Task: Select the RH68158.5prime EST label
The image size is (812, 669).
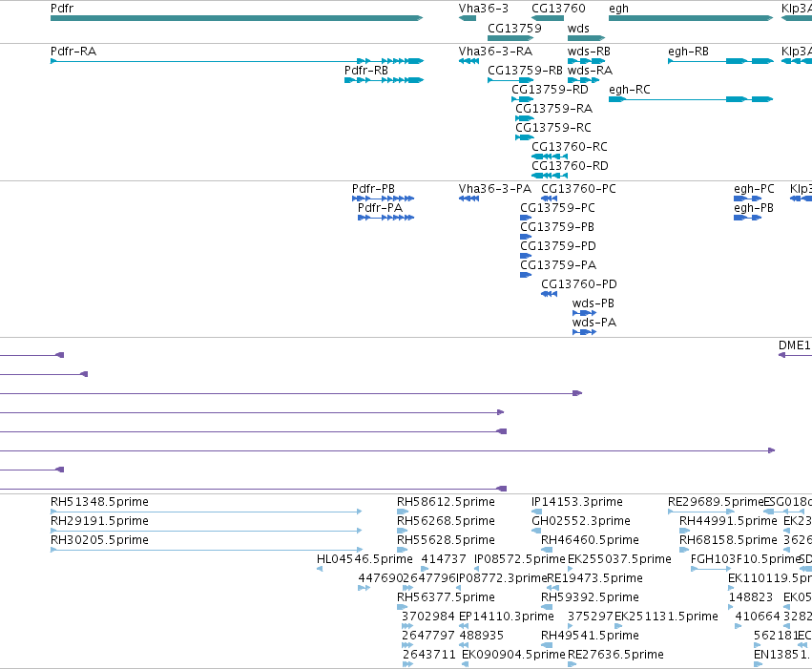Action: click(x=728, y=540)
